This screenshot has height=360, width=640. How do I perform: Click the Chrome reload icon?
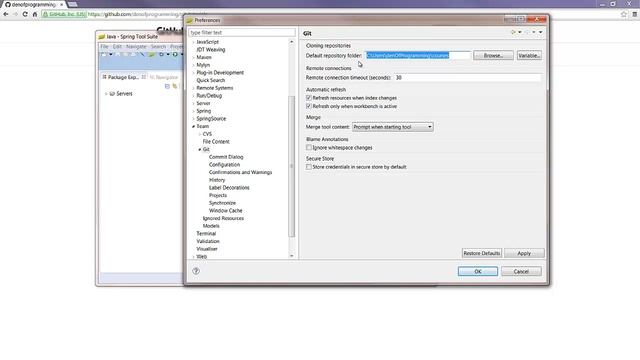25,14
